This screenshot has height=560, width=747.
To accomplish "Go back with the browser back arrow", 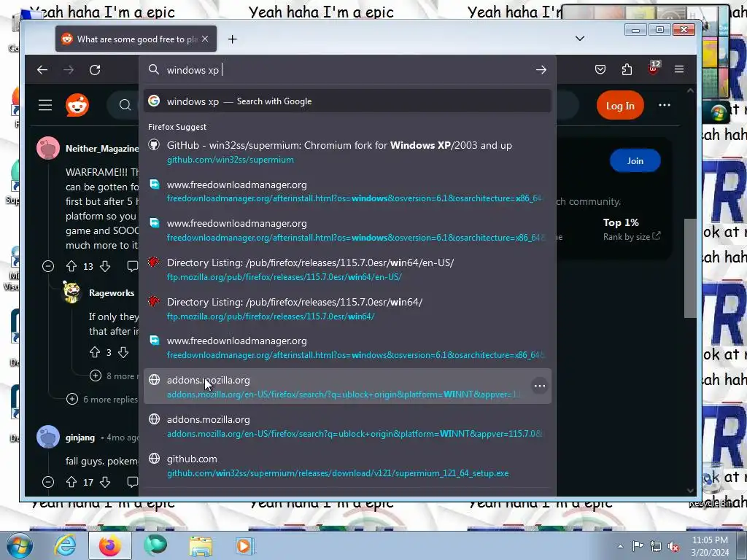I will coord(42,70).
